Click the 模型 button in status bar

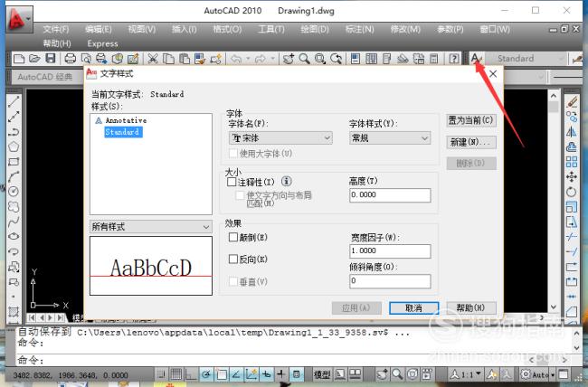(322, 373)
